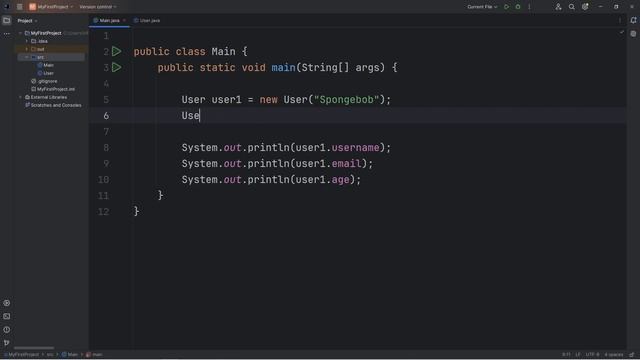Open the MyFirstProject project switcher dropdown

(x=51, y=7)
